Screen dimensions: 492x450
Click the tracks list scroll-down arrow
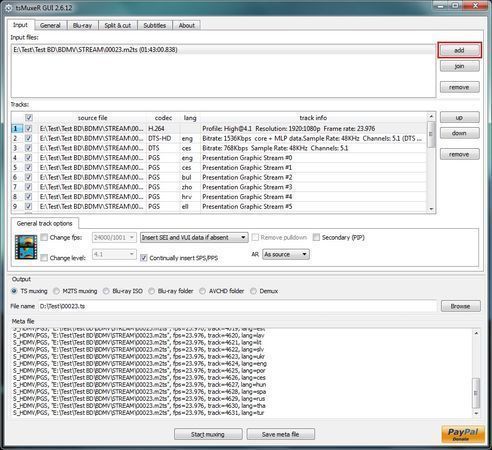point(431,209)
